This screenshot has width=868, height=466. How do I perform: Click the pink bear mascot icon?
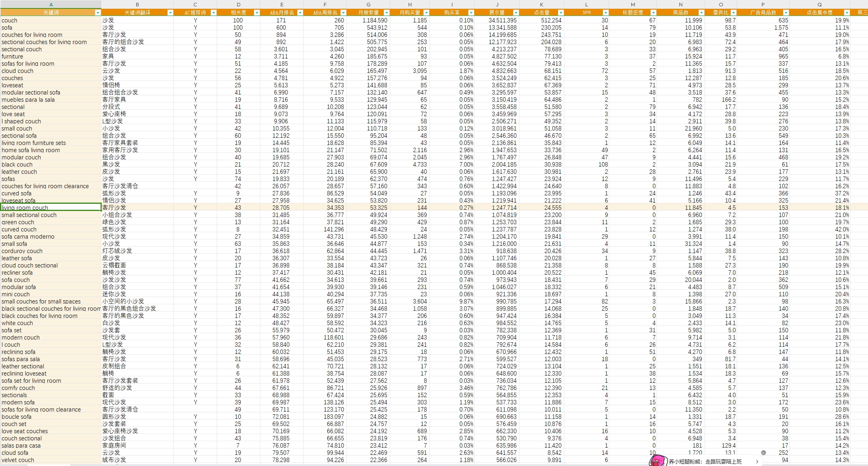[658, 460]
